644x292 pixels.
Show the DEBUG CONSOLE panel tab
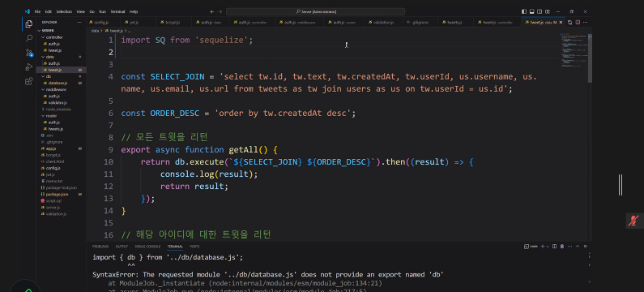pos(147,247)
